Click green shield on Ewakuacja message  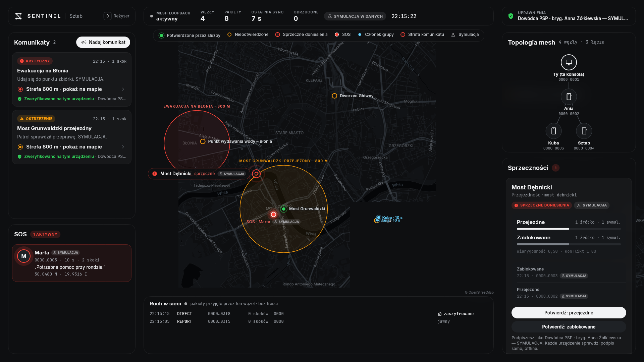click(x=19, y=99)
